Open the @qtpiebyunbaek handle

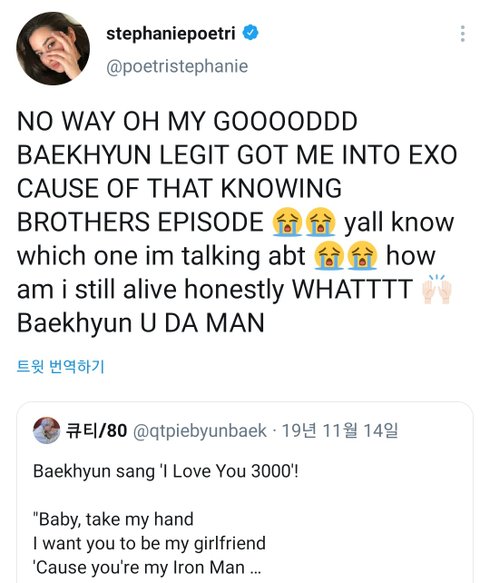pyautogui.click(x=200, y=431)
